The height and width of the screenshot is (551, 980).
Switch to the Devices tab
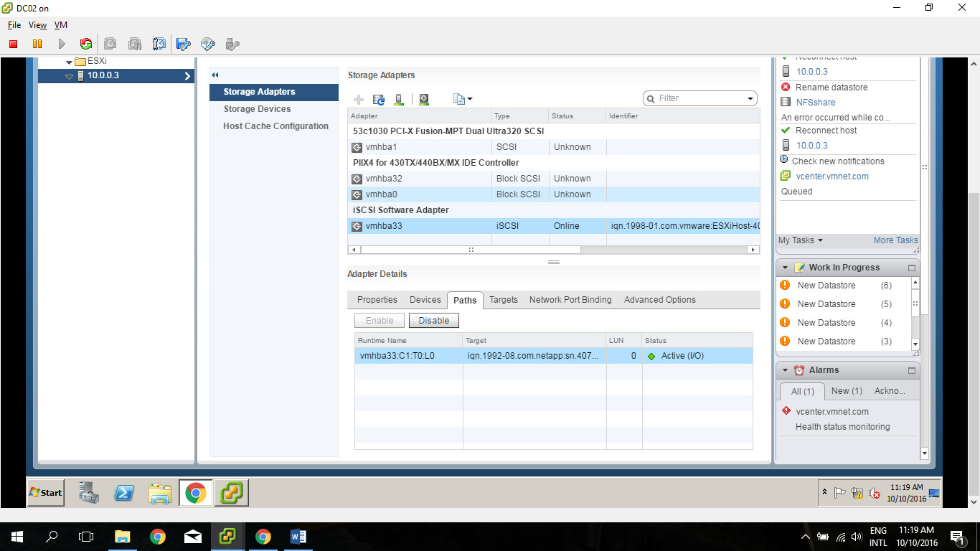click(x=425, y=300)
